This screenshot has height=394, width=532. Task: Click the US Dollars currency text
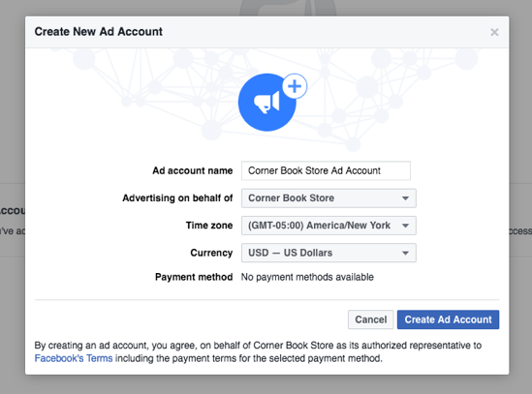coord(308,253)
